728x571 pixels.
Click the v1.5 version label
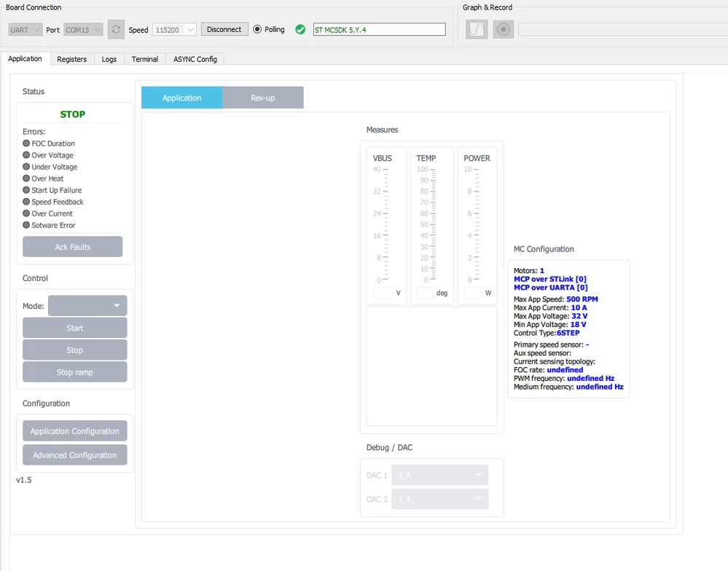tap(24, 480)
